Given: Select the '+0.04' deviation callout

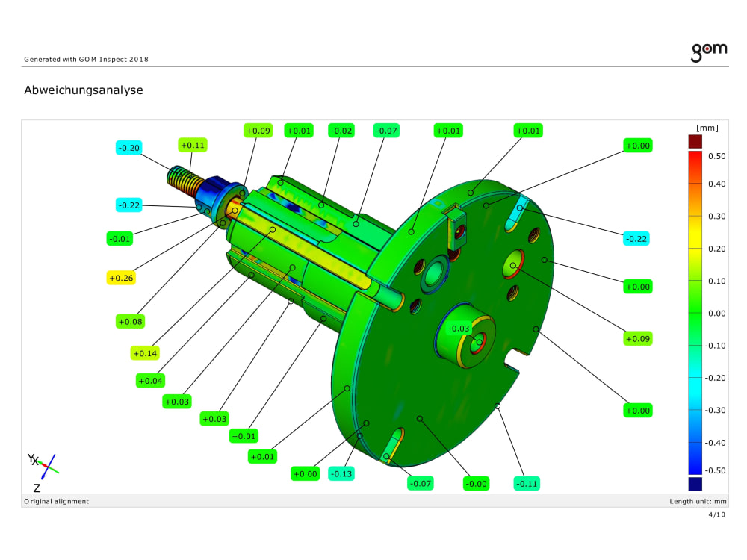Looking at the screenshot, I should pos(150,381).
